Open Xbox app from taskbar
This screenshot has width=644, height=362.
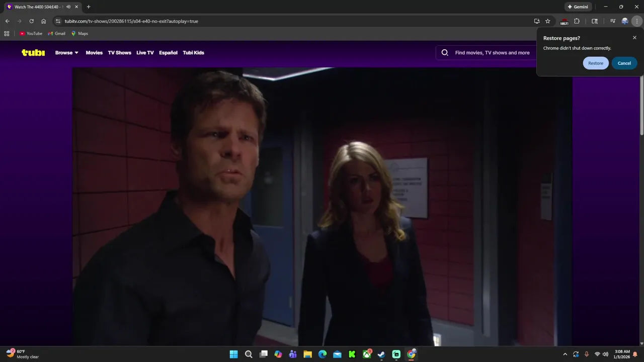pyautogui.click(x=367, y=354)
